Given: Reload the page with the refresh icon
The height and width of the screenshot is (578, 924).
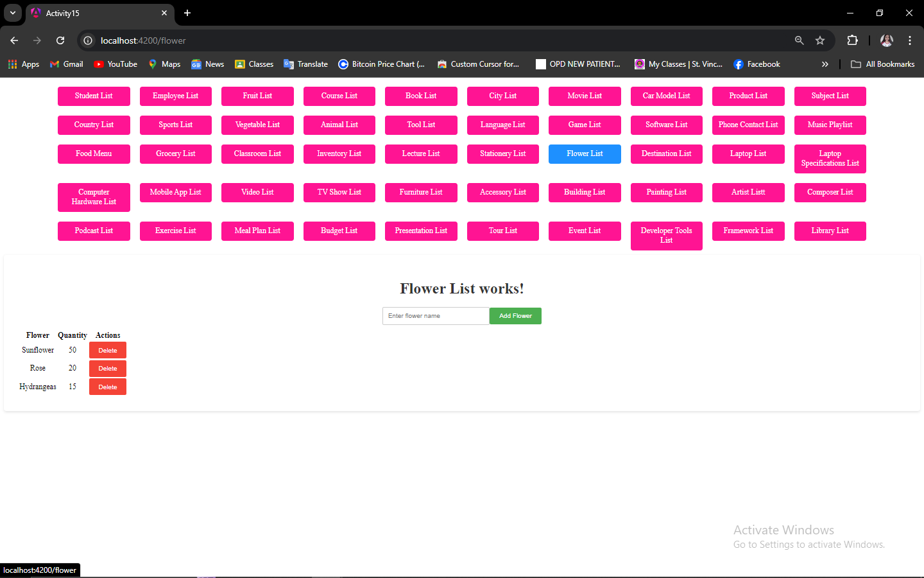Looking at the screenshot, I should (x=60, y=40).
